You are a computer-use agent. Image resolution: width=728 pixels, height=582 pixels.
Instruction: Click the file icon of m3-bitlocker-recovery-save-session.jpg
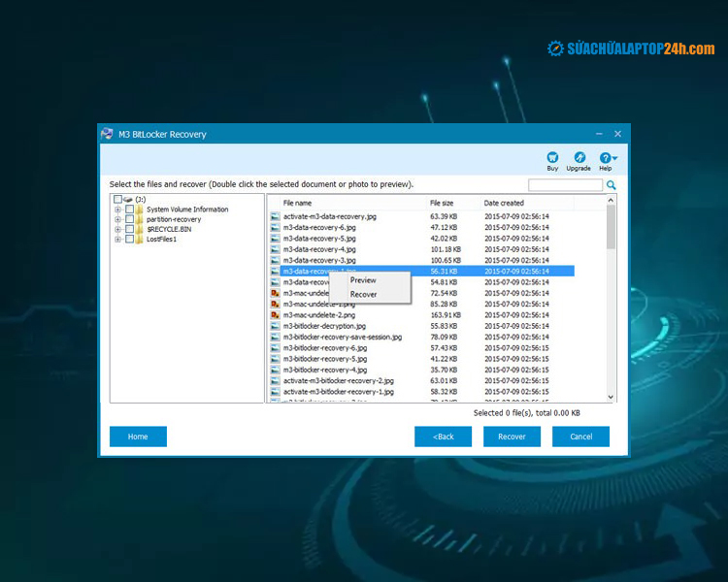(x=276, y=337)
